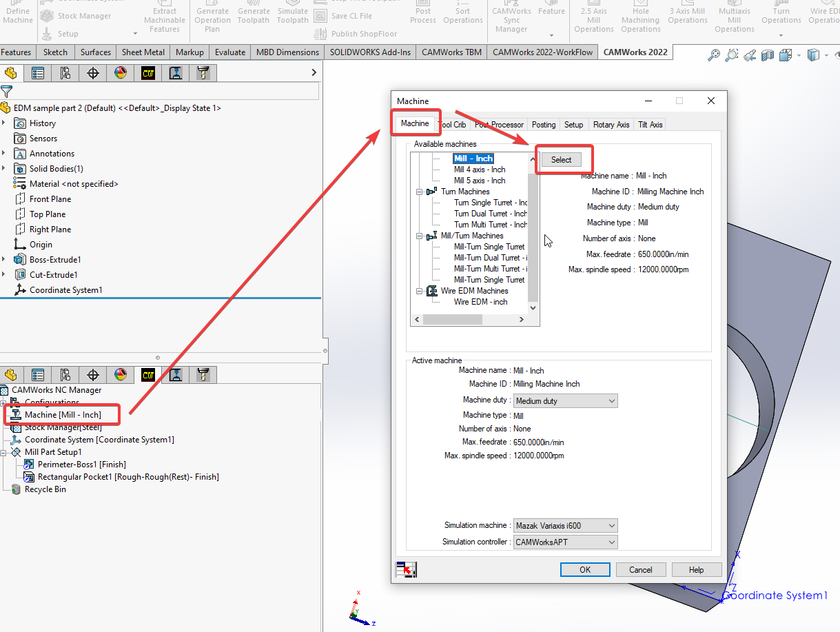840x632 pixels.
Task: Open the Evaluate ribbon tab
Action: pyautogui.click(x=230, y=52)
